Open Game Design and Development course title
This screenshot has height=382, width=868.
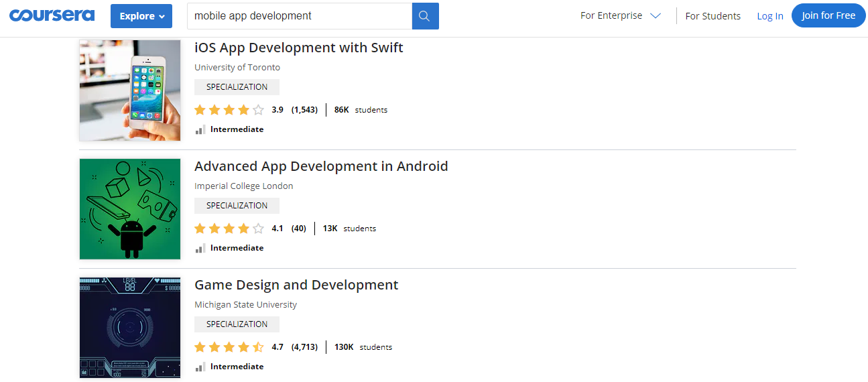pyautogui.click(x=296, y=285)
